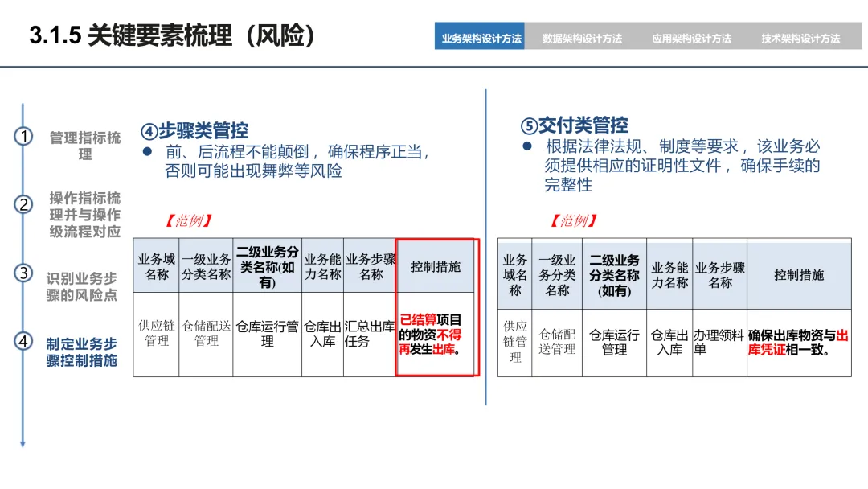The height and width of the screenshot is (489, 868).
Task: Click the 仓库出入库 cell in the right table
Action: click(x=669, y=343)
